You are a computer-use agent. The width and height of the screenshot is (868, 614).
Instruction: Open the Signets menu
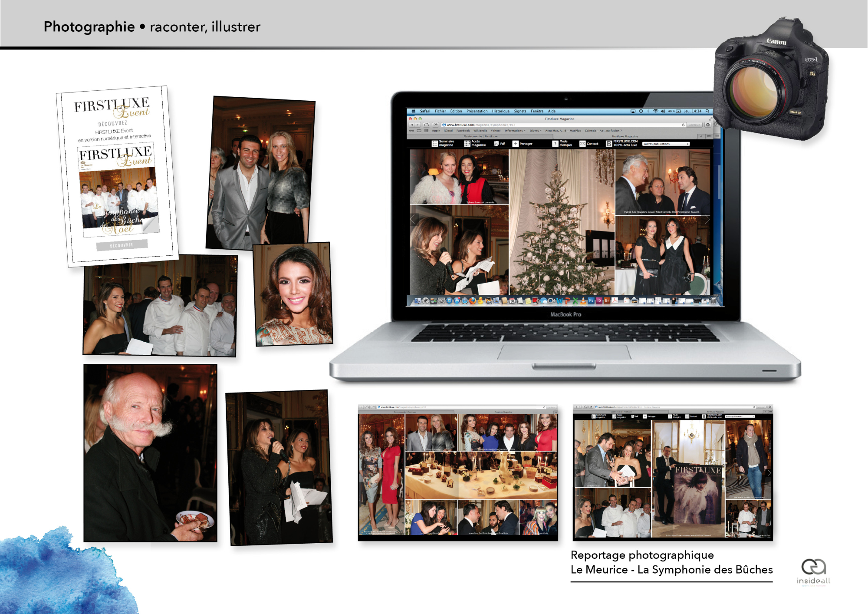520,111
